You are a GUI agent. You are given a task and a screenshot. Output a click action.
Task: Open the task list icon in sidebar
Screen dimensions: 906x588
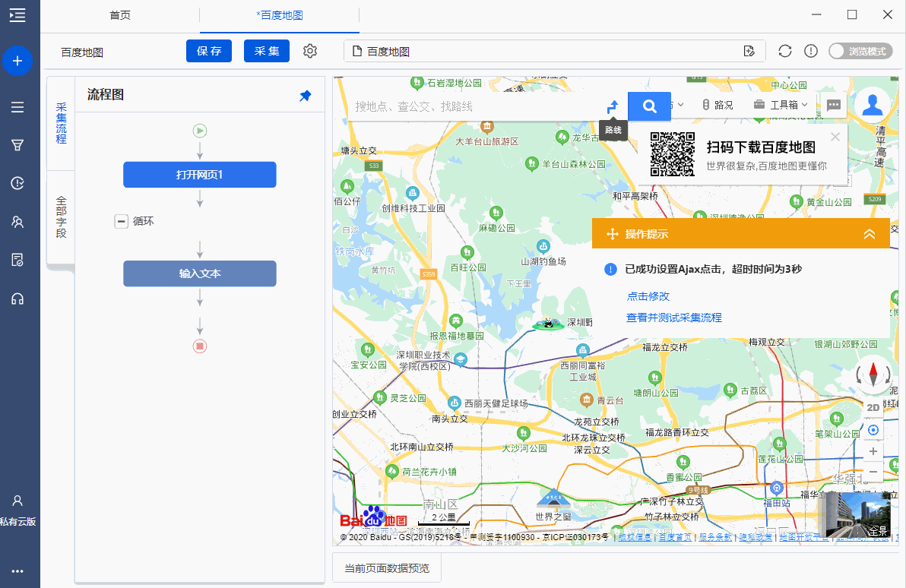coord(17,107)
